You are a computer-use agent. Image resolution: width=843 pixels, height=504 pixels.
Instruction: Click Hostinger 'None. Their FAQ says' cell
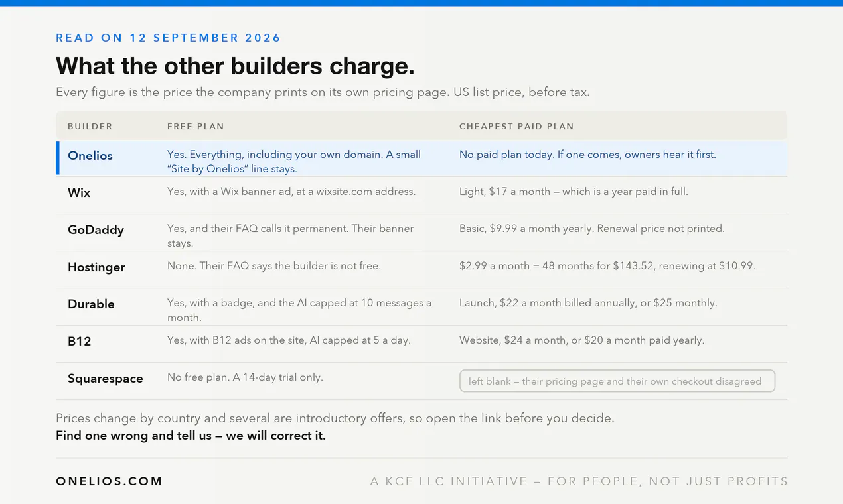click(x=273, y=266)
